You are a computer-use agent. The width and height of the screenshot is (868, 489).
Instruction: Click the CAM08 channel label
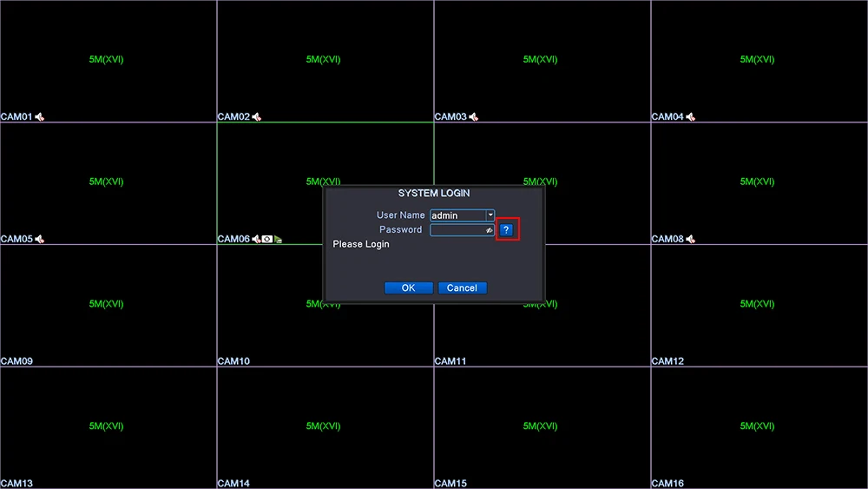(667, 239)
